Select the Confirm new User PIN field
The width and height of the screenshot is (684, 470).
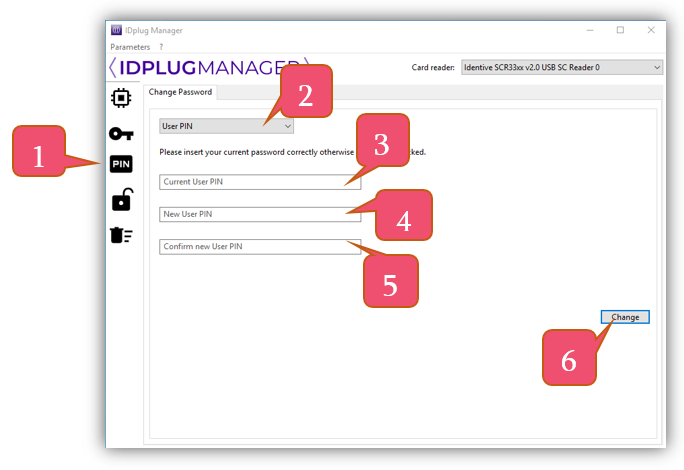pos(259,247)
